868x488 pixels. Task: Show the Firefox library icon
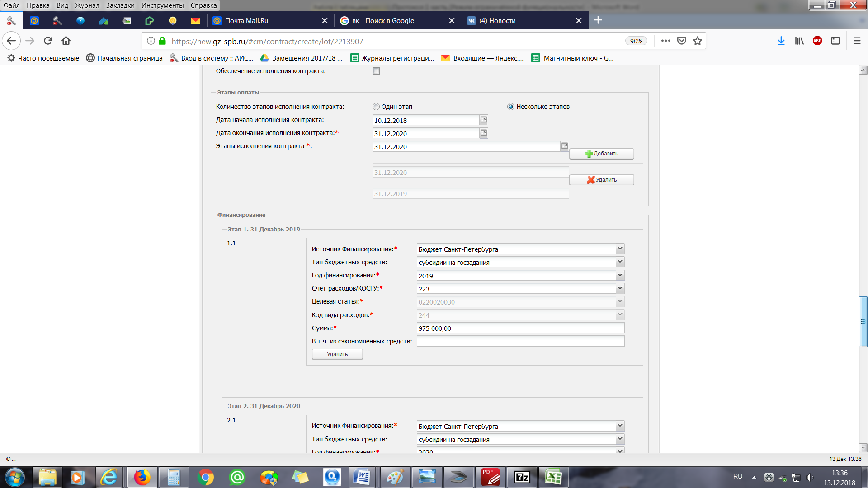tap(799, 41)
